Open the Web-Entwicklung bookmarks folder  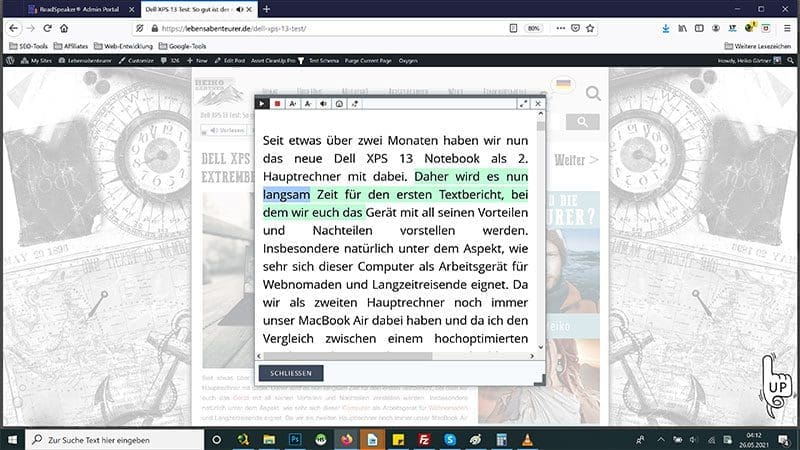[x=123, y=46]
